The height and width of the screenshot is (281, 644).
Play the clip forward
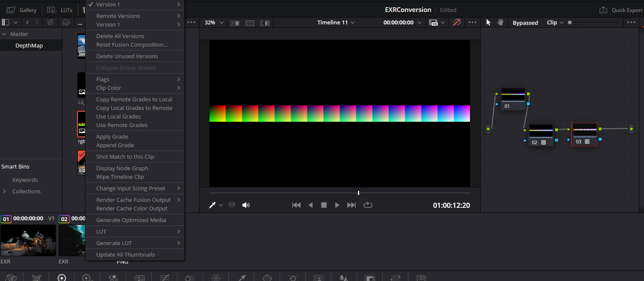pyautogui.click(x=337, y=205)
